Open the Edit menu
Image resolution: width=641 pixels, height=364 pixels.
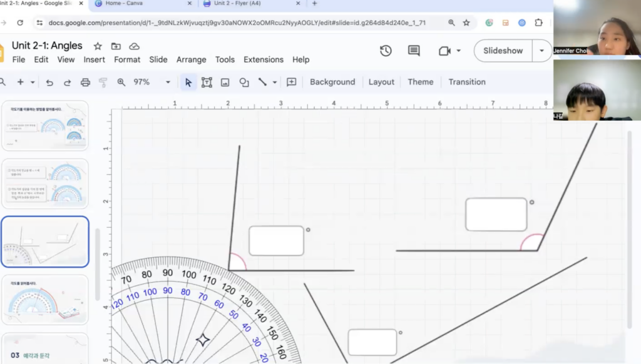(41, 59)
